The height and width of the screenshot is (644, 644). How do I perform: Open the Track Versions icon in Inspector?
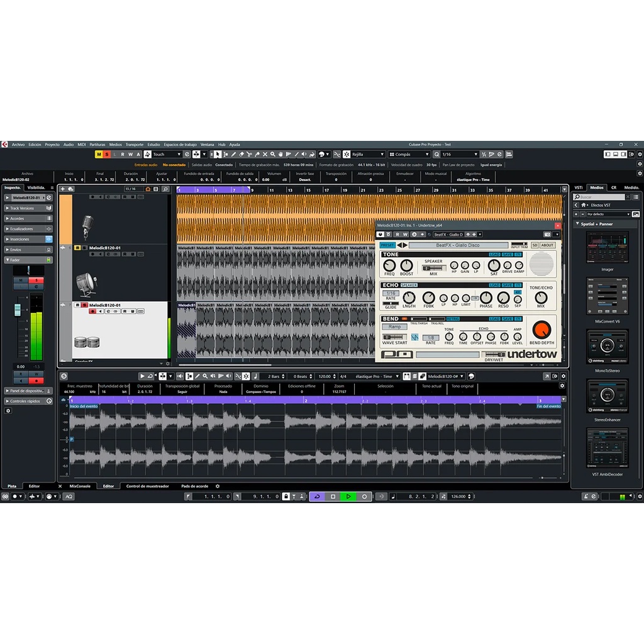click(49, 208)
